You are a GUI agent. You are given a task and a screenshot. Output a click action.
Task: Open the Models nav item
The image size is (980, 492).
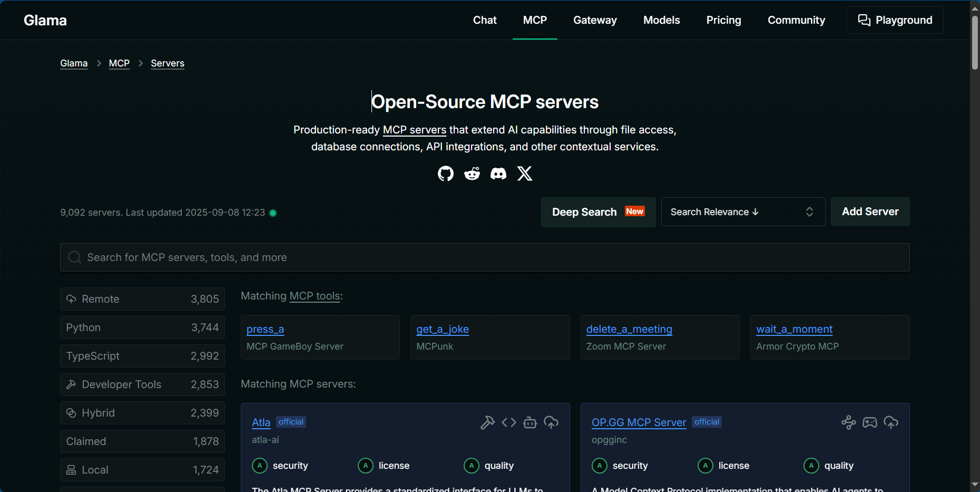(662, 20)
